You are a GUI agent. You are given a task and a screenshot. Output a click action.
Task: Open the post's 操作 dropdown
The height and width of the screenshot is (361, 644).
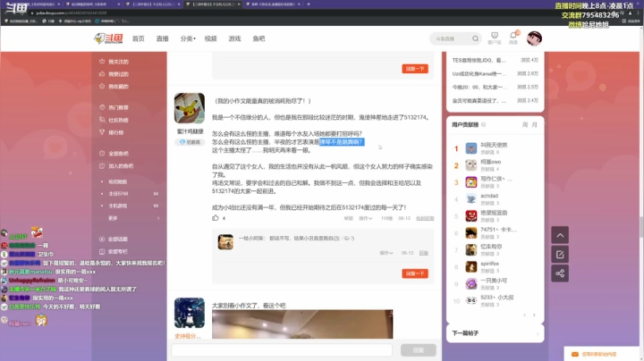click(365, 219)
